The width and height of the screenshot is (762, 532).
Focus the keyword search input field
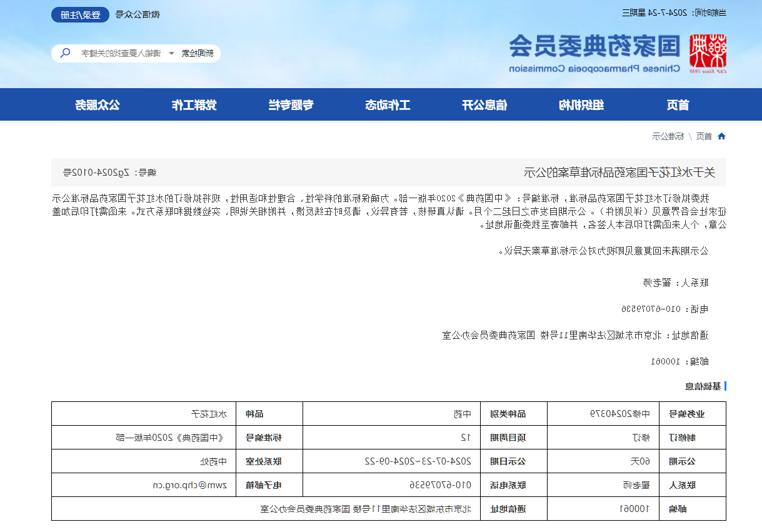[119, 53]
